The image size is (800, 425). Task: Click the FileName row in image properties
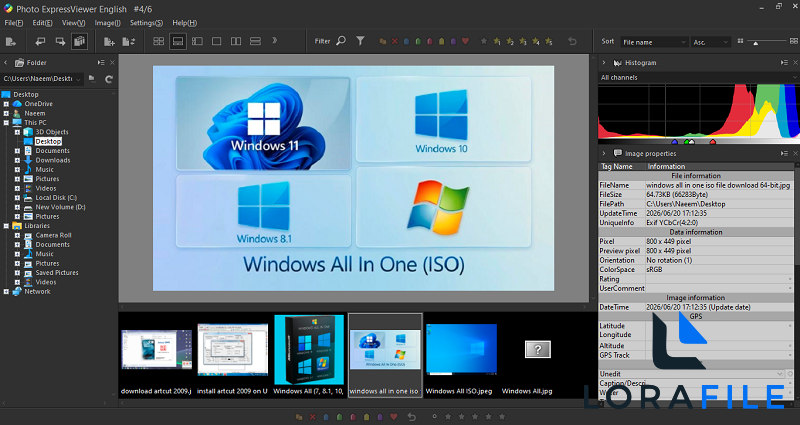pos(696,185)
